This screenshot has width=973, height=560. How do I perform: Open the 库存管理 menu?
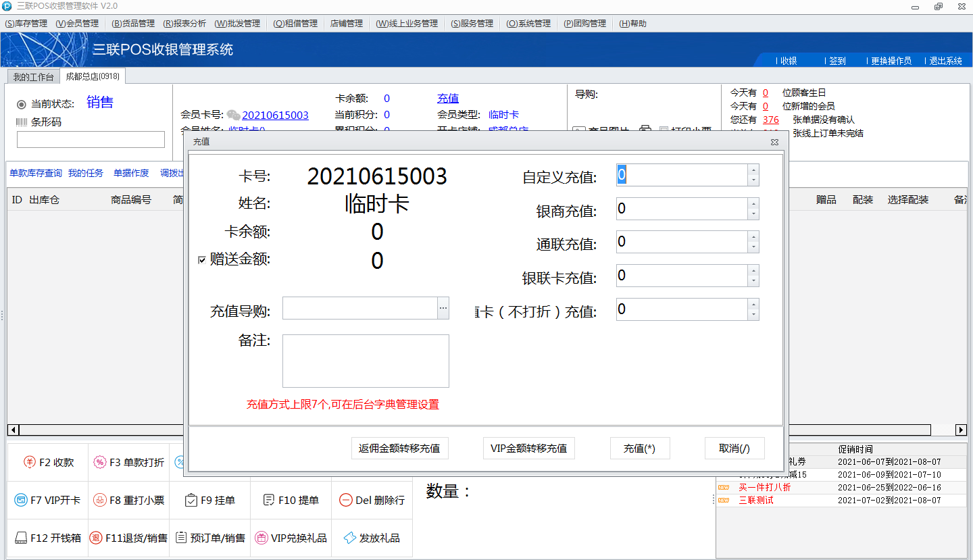(x=26, y=24)
